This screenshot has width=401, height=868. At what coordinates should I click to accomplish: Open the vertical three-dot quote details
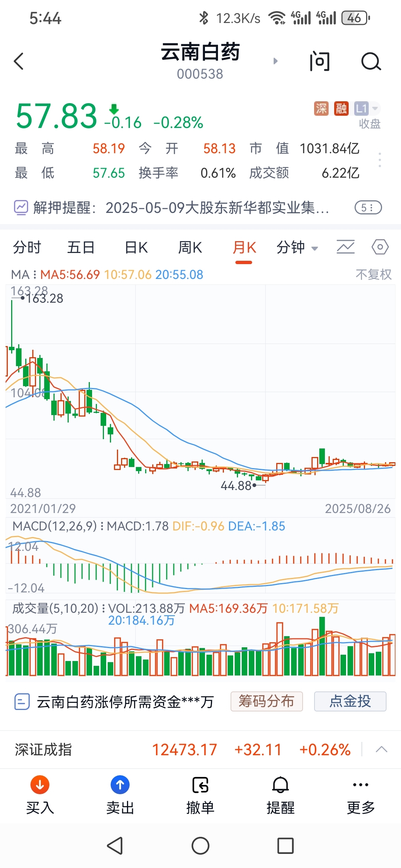point(379,160)
